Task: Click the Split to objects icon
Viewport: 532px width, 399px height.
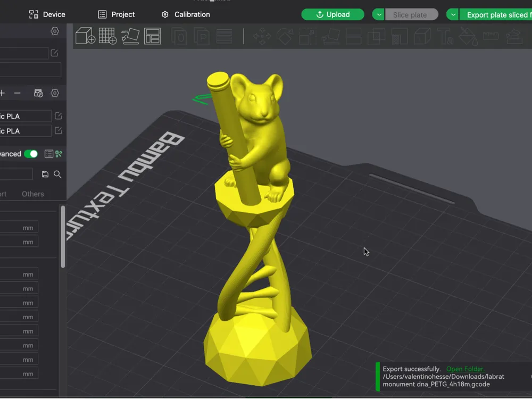Action: pos(179,36)
